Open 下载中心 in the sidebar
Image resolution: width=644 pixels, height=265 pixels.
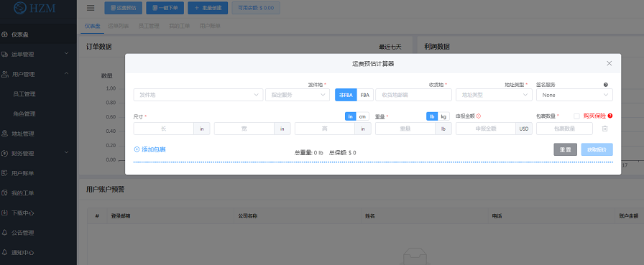[23, 213]
